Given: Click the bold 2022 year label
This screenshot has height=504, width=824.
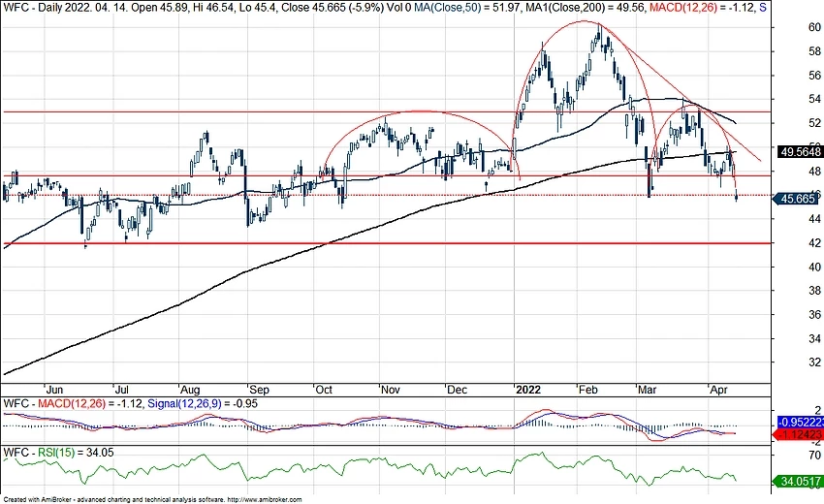Looking at the screenshot, I should (x=528, y=390).
